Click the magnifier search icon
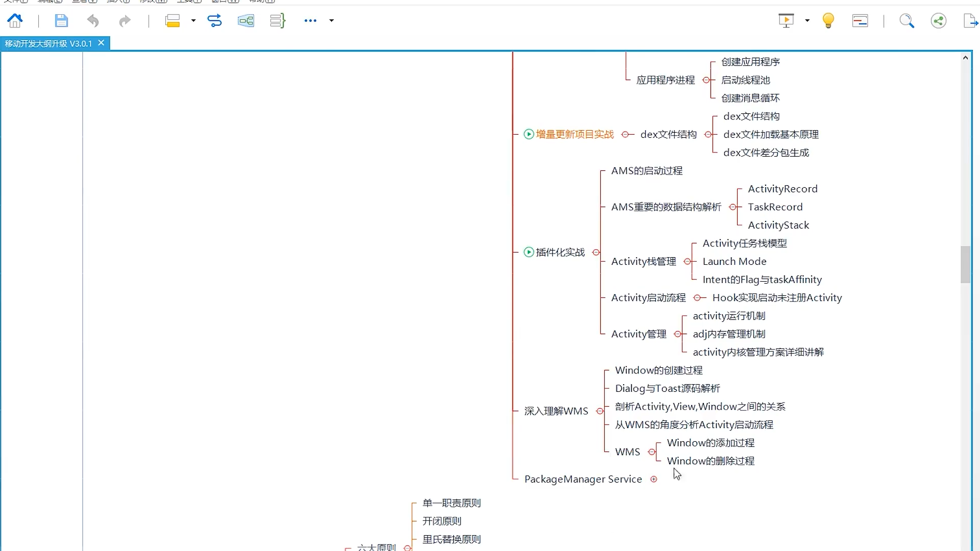Image resolution: width=980 pixels, height=551 pixels. point(906,21)
